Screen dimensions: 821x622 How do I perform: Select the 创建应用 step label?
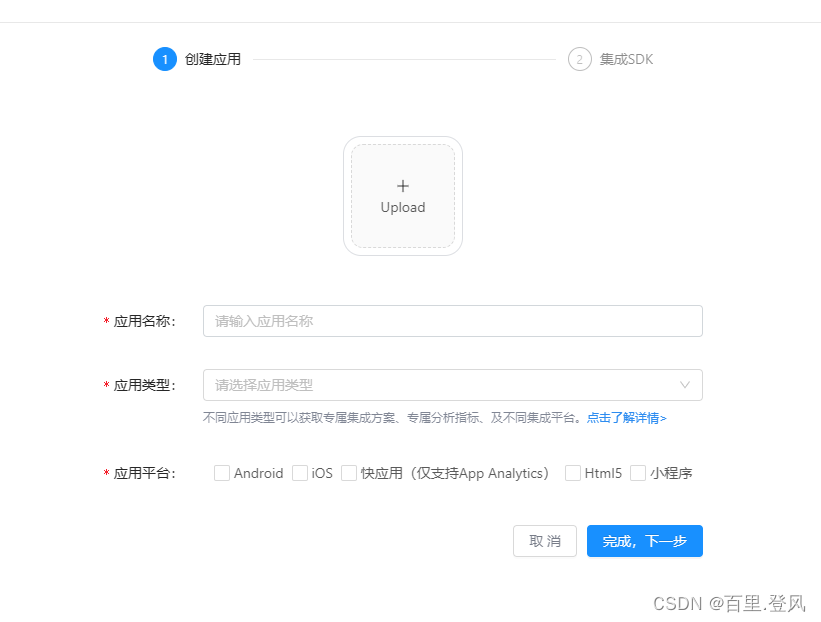tap(210, 59)
